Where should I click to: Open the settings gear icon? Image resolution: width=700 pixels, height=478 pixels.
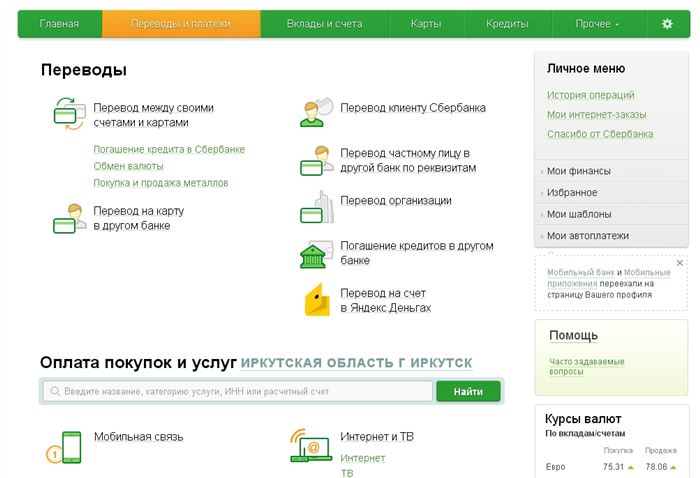(667, 24)
